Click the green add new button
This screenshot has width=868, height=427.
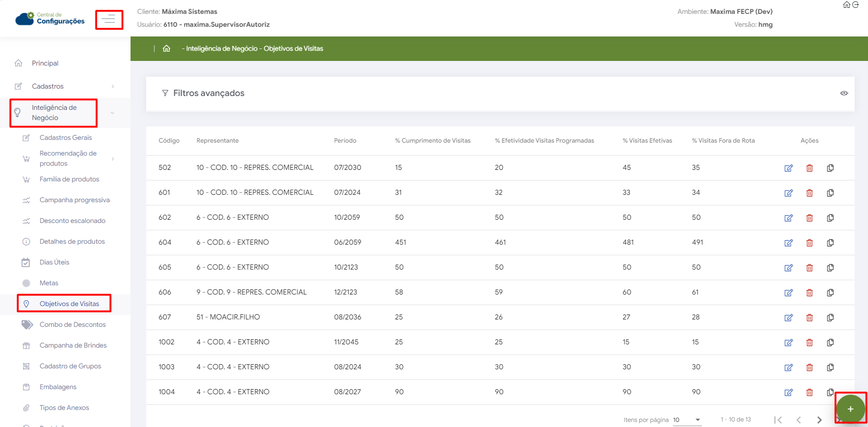tap(850, 409)
